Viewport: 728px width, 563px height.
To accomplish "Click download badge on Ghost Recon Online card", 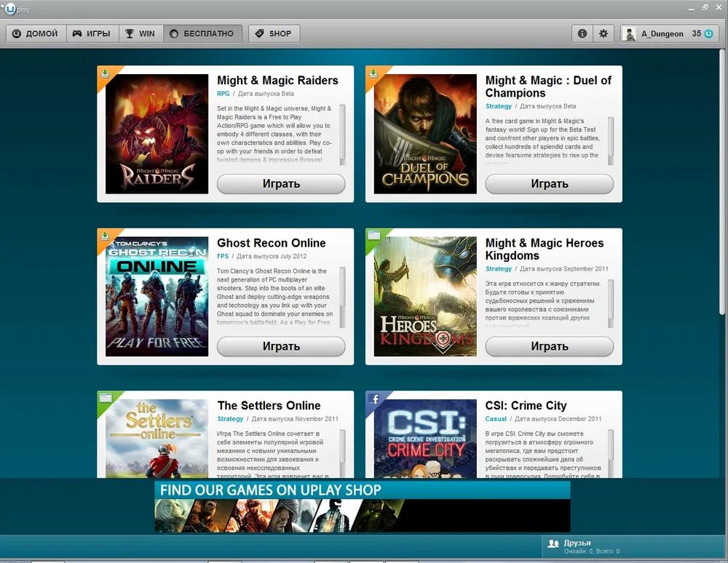I will (x=106, y=236).
